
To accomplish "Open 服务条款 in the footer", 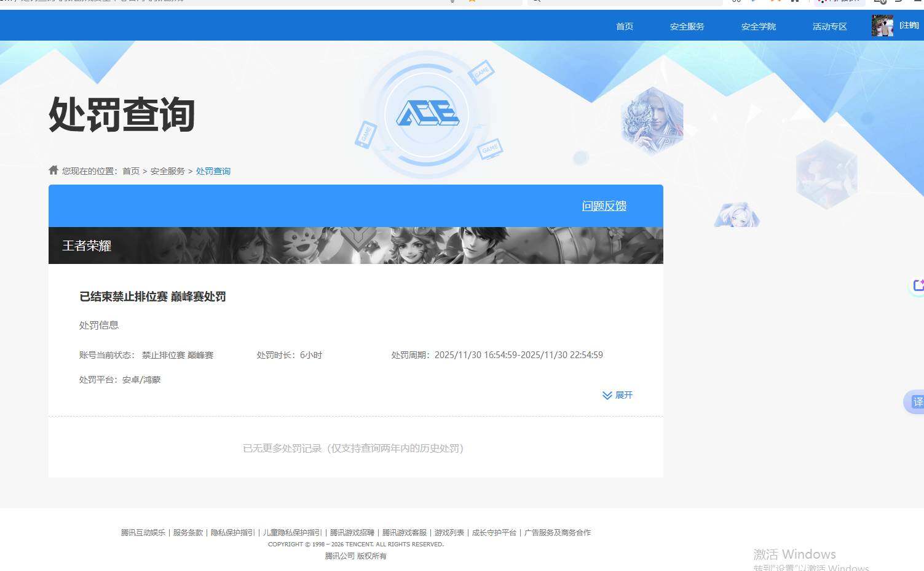I will 186,532.
